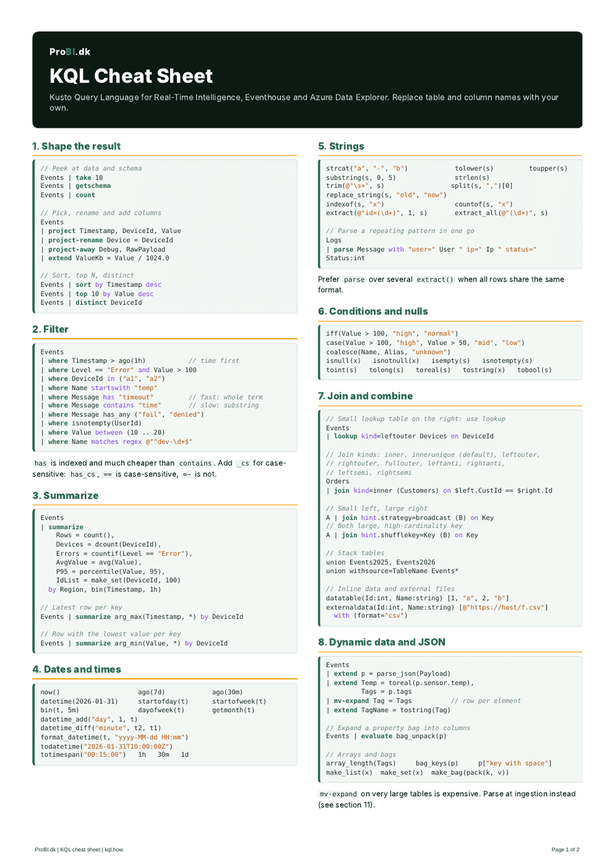Click the 'where Message has "timeout"' line
Screen dimensions: 615x868
click(x=97, y=397)
